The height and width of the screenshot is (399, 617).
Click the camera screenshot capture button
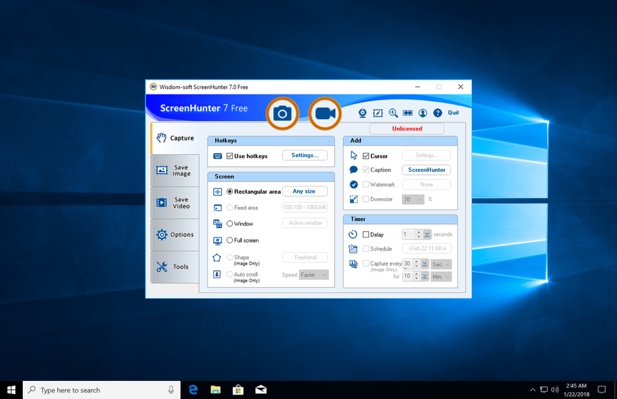282,113
